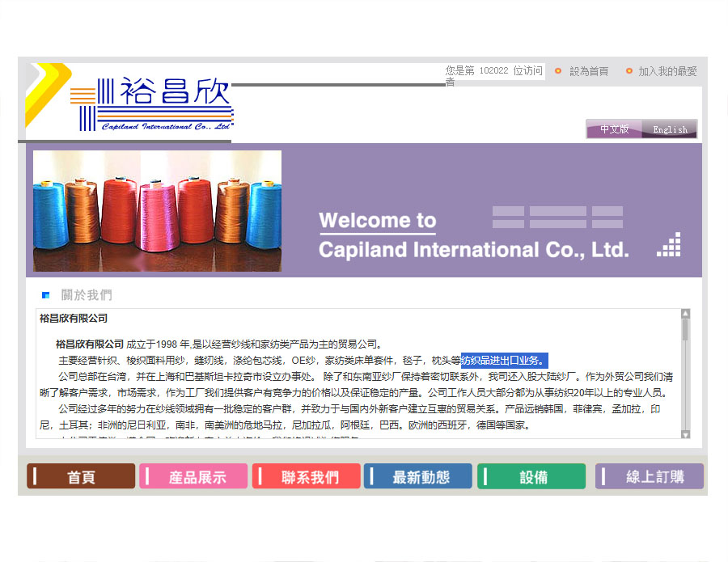The height and width of the screenshot is (562, 728).
Task: Click the visitor counter number 102022
Action: pyautogui.click(x=493, y=71)
